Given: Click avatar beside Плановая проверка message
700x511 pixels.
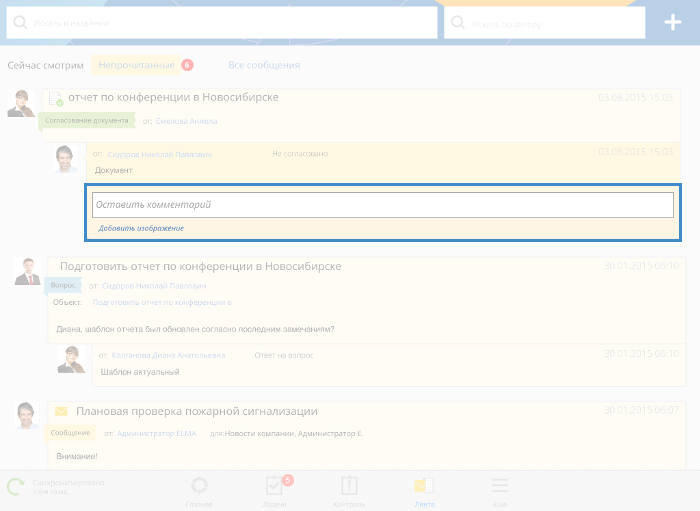Looking at the screenshot, I should click(27, 415).
